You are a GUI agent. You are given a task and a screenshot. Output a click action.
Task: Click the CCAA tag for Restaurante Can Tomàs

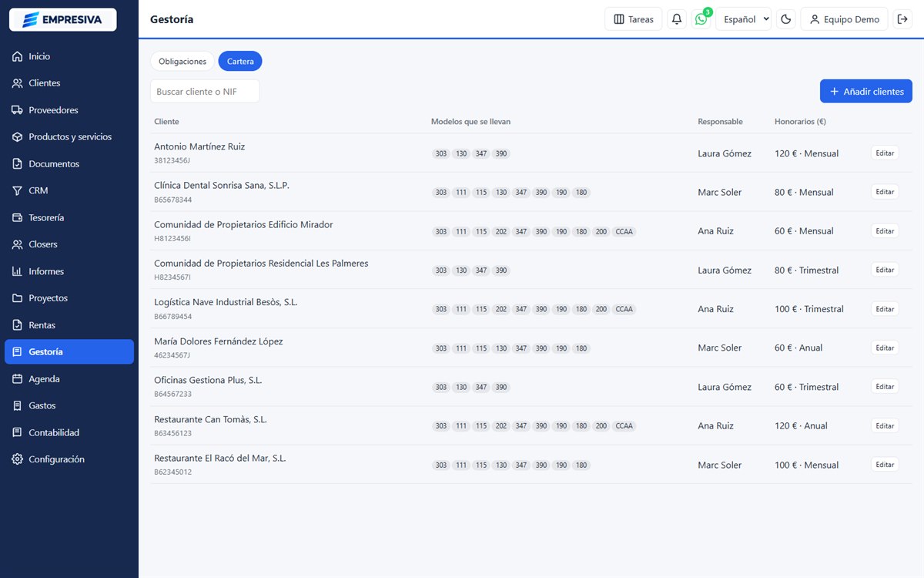click(x=624, y=426)
